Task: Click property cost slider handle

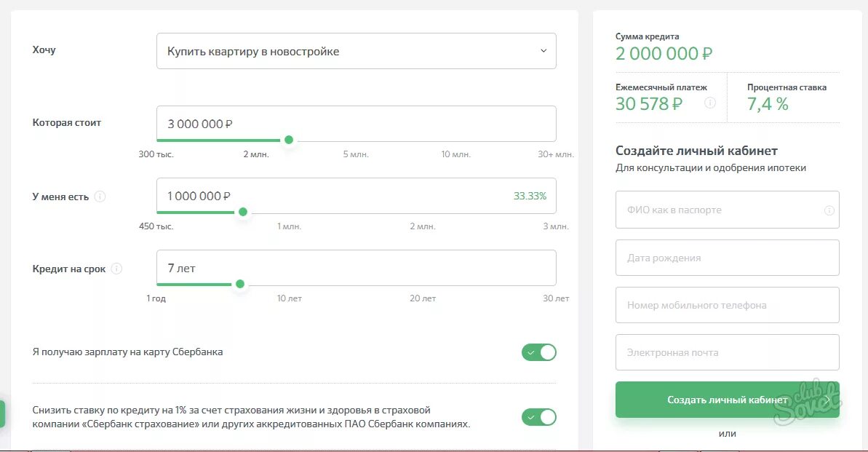Action: click(x=288, y=140)
